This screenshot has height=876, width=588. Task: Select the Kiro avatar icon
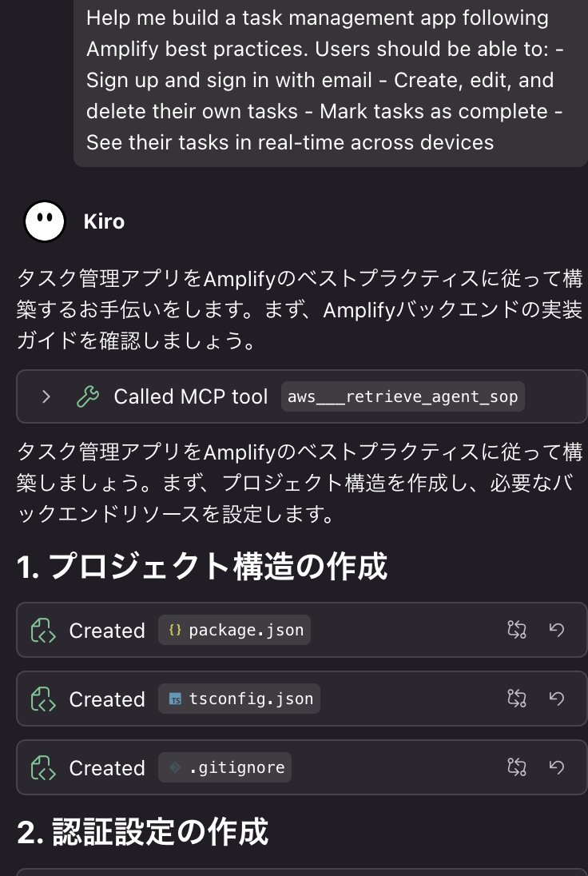pos(44,221)
